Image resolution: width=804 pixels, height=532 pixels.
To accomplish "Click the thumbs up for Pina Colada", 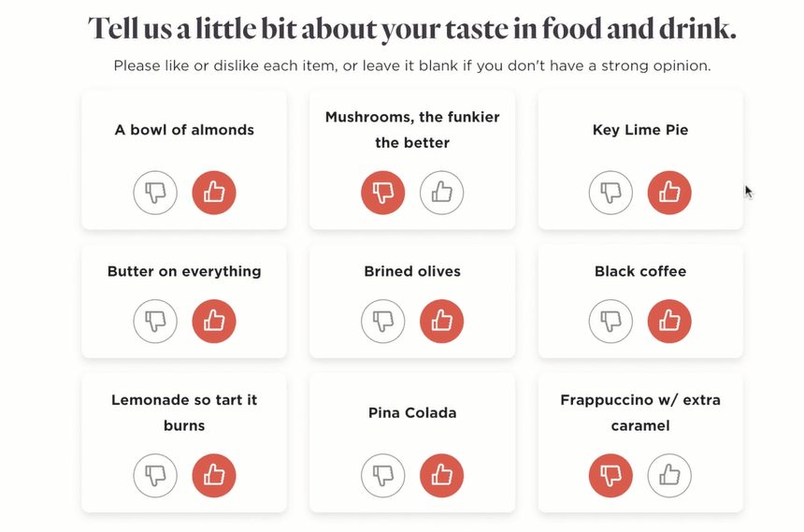I will tap(441, 476).
